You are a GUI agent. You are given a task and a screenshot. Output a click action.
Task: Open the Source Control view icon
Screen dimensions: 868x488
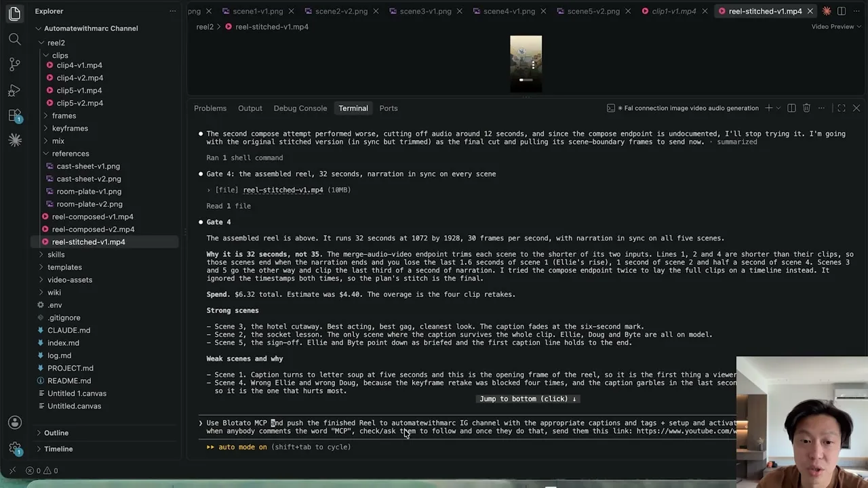pos(15,64)
